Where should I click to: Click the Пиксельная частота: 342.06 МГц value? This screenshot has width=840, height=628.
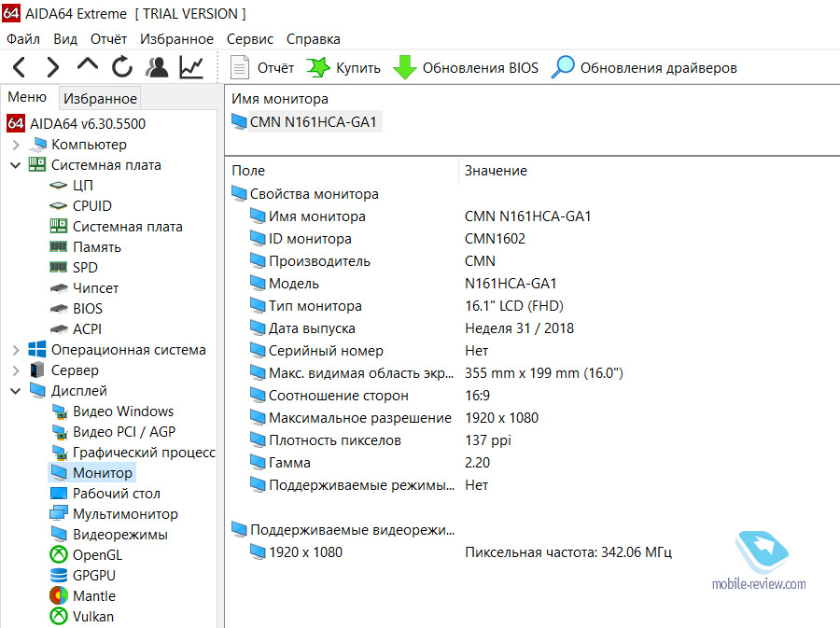(568, 552)
